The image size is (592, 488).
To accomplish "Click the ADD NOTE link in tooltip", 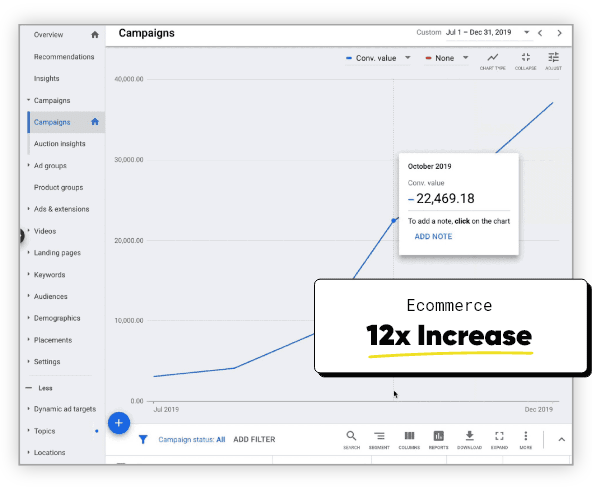I will tap(433, 237).
